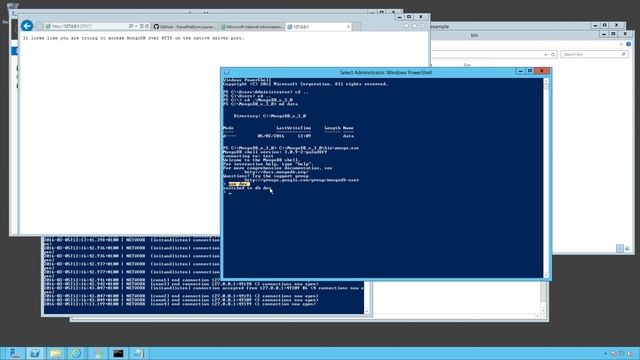Switch to the GitHub ParsePlatform browser tab
The image size is (640, 360).
[185, 27]
